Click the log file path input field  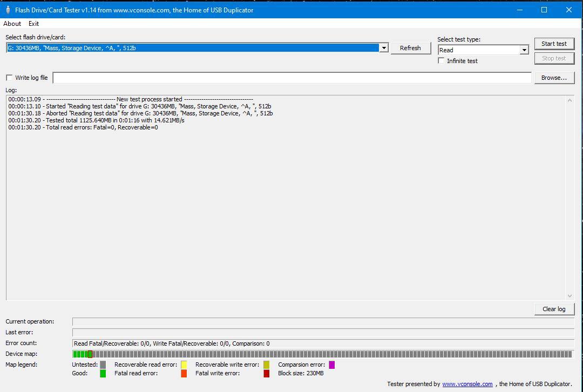pyautogui.click(x=291, y=78)
